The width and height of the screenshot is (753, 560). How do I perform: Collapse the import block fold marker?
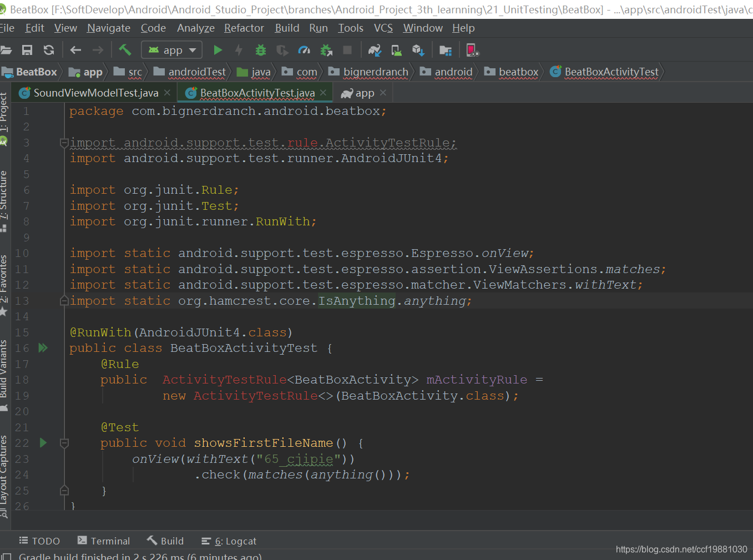pos(64,143)
